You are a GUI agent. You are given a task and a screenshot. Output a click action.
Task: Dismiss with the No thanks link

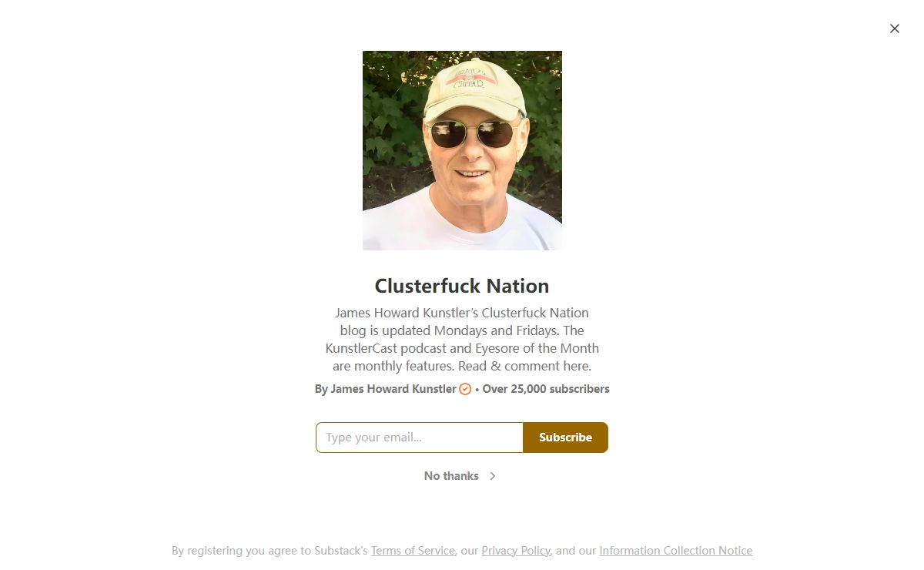pyautogui.click(x=451, y=476)
